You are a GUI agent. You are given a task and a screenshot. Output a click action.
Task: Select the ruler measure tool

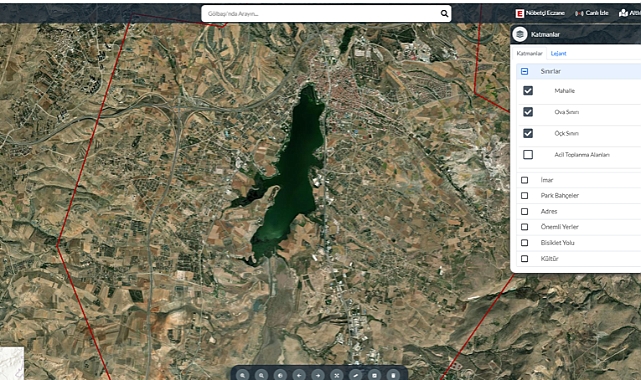[x=356, y=375]
